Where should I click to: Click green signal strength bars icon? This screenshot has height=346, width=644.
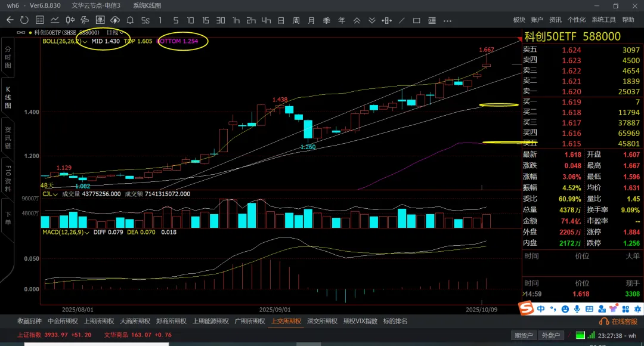coord(591,335)
